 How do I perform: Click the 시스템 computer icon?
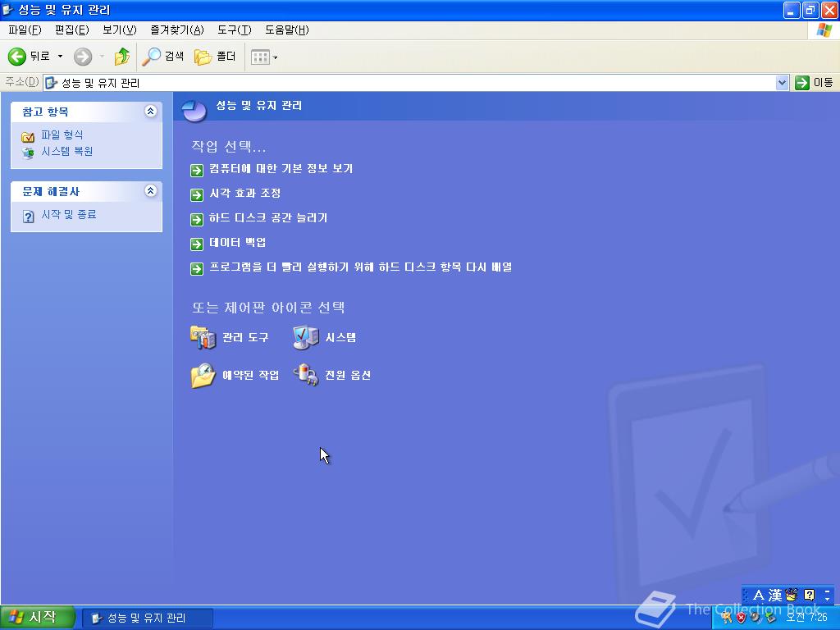pos(306,337)
